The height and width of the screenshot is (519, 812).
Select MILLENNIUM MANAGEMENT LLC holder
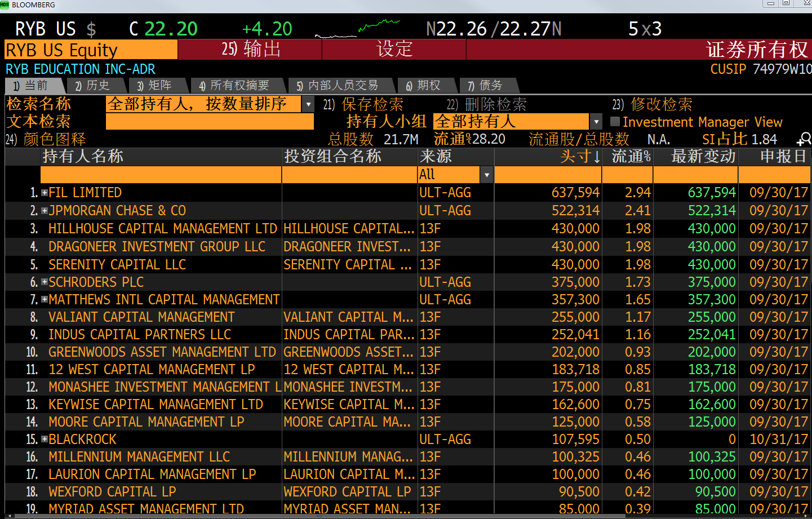click(139, 456)
